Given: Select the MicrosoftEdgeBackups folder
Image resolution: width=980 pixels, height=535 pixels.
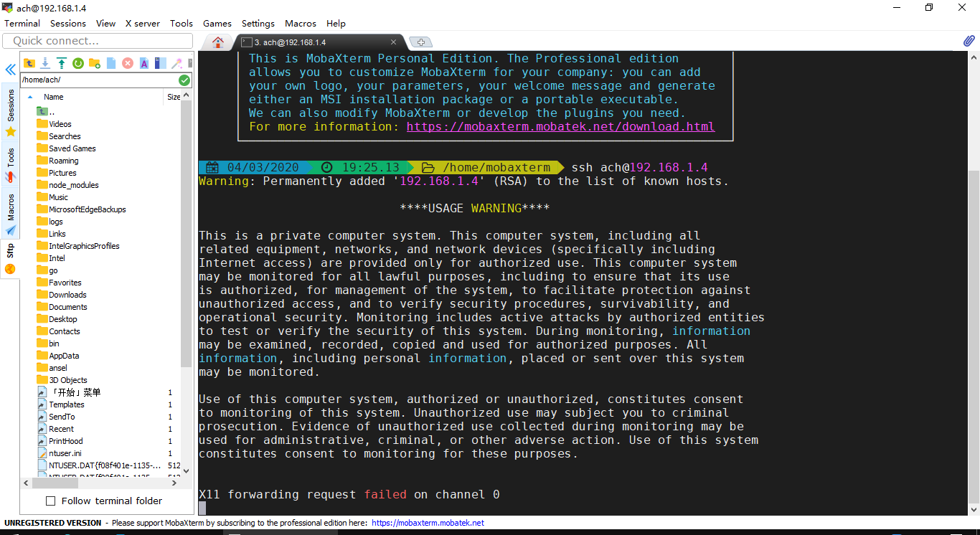Looking at the screenshot, I should (82, 209).
